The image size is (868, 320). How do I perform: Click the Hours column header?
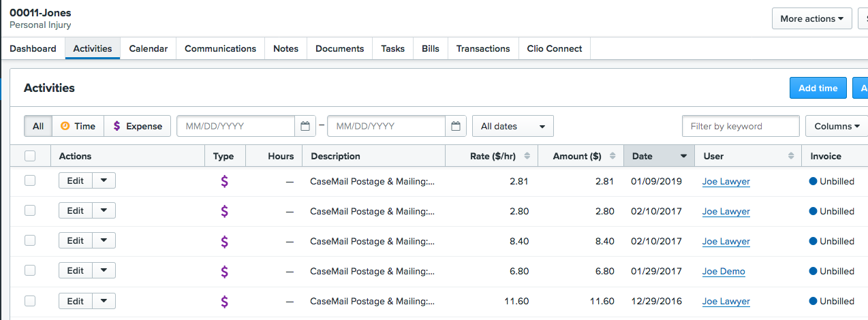tap(274, 156)
